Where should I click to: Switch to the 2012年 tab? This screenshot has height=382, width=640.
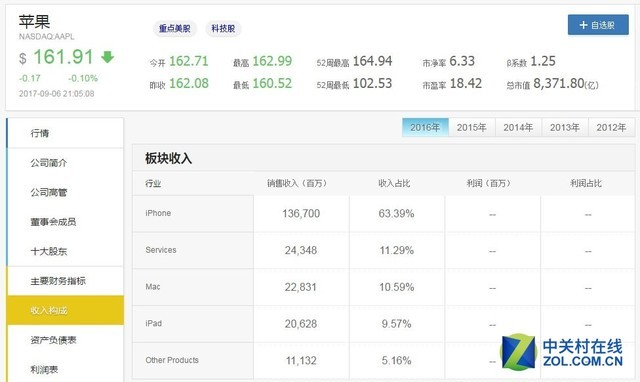[611, 127]
